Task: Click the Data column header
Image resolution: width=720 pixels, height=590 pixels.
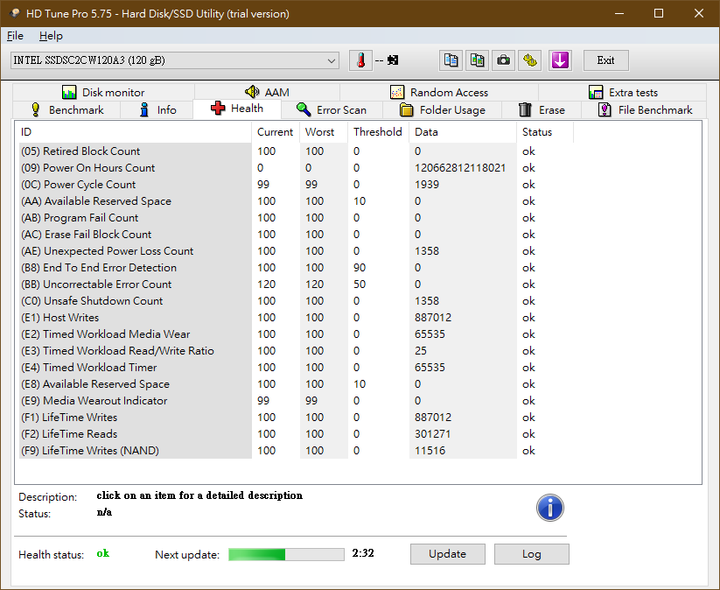Action: 462,132
